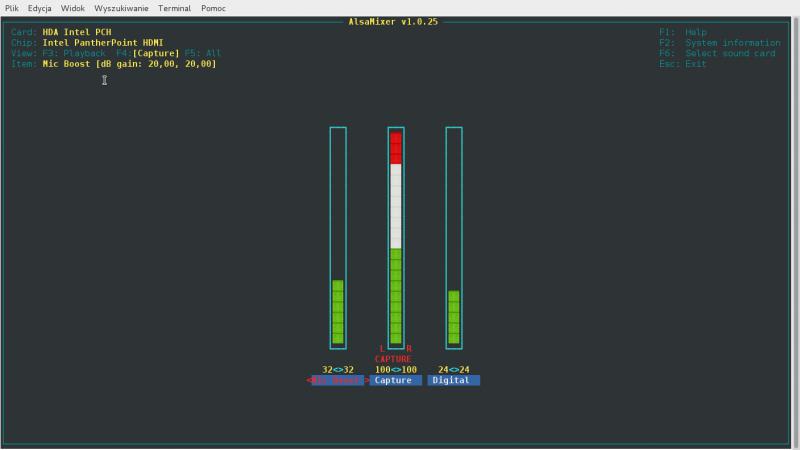Screen dimensions: 800x450
Task: Toggle the right R capture indicator
Action: 409,348
